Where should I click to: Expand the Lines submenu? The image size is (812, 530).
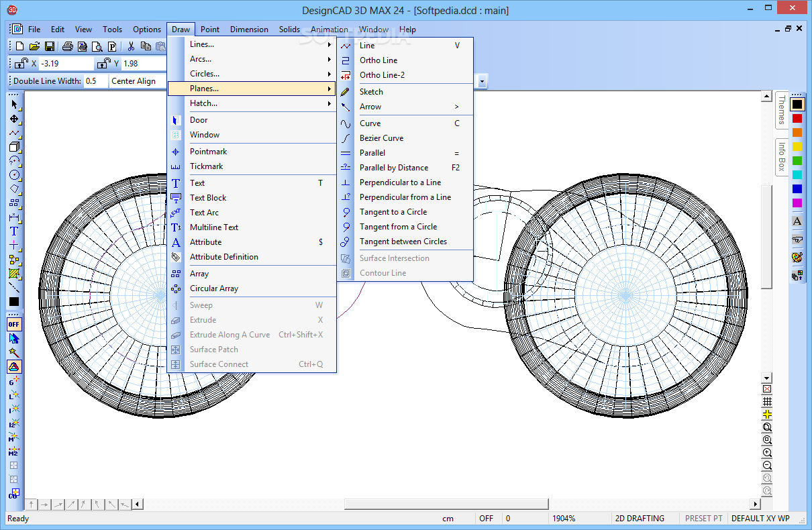(x=252, y=44)
